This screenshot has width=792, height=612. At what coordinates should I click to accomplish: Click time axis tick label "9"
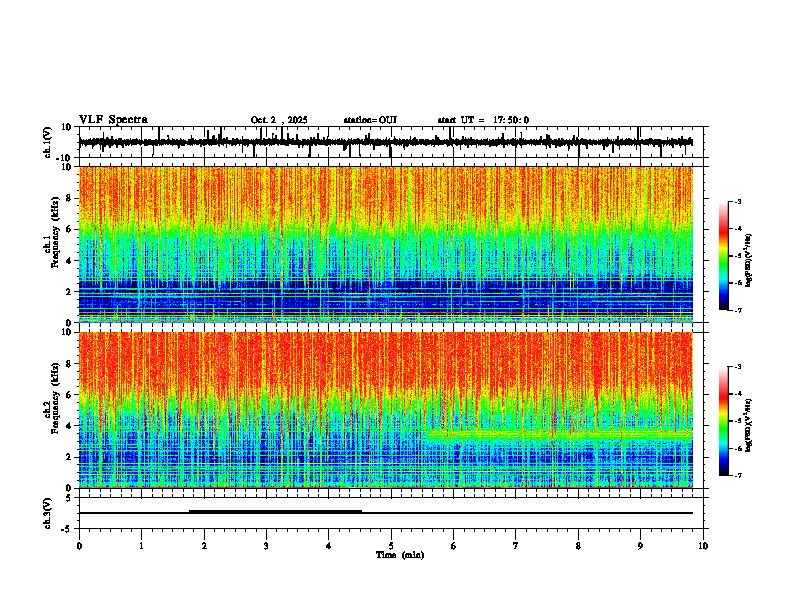click(x=640, y=546)
